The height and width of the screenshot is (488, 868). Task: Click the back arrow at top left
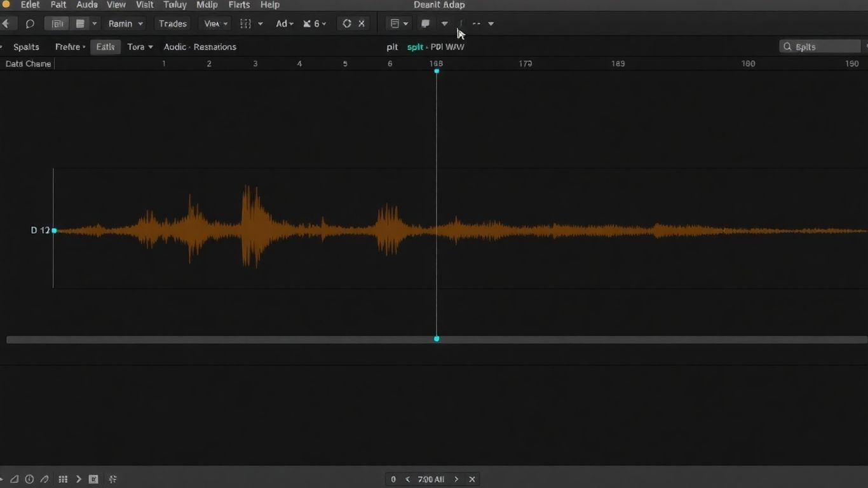click(7, 24)
